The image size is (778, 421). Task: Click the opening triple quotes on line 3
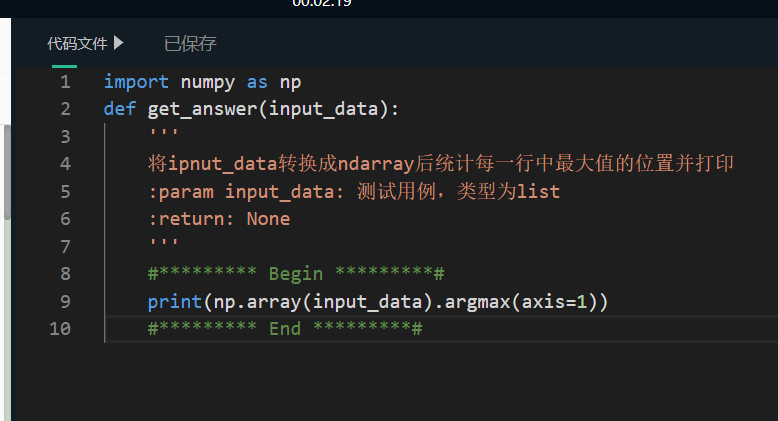click(164, 133)
